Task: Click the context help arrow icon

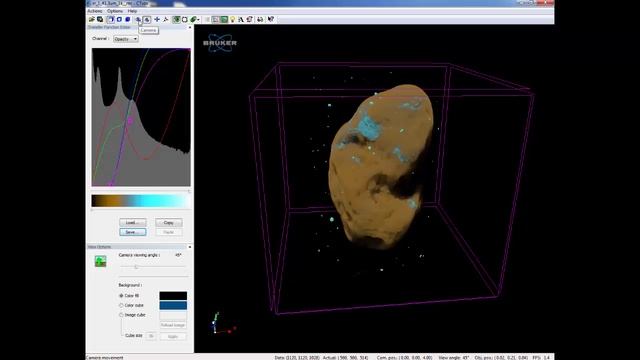Action: (271, 19)
